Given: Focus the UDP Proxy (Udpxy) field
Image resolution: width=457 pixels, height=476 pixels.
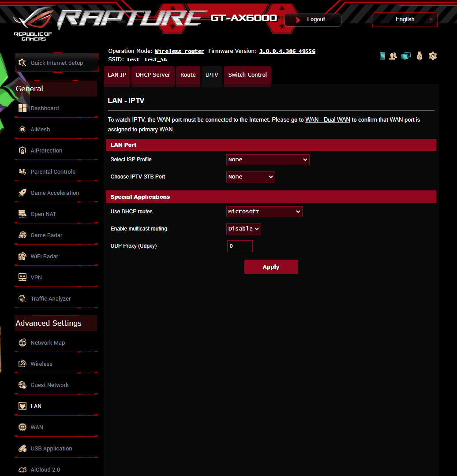Looking at the screenshot, I should (x=240, y=246).
